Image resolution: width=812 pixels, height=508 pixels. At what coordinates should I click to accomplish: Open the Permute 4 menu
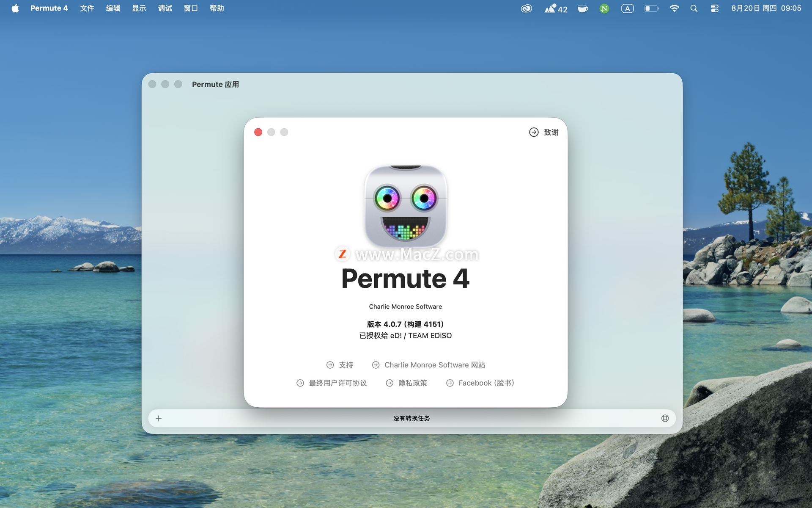[x=49, y=8]
